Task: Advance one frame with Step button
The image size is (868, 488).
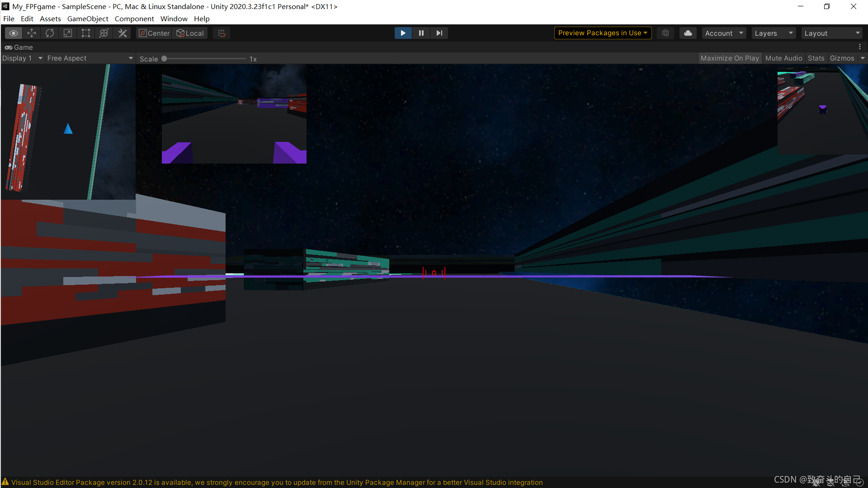Action: (x=439, y=33)
